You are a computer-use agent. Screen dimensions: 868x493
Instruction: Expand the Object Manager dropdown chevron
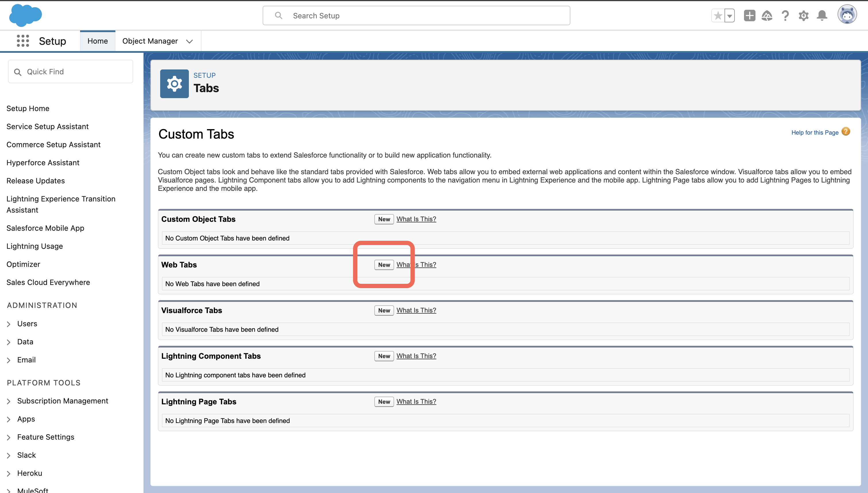pyautogui.click(x=189, y=41)
